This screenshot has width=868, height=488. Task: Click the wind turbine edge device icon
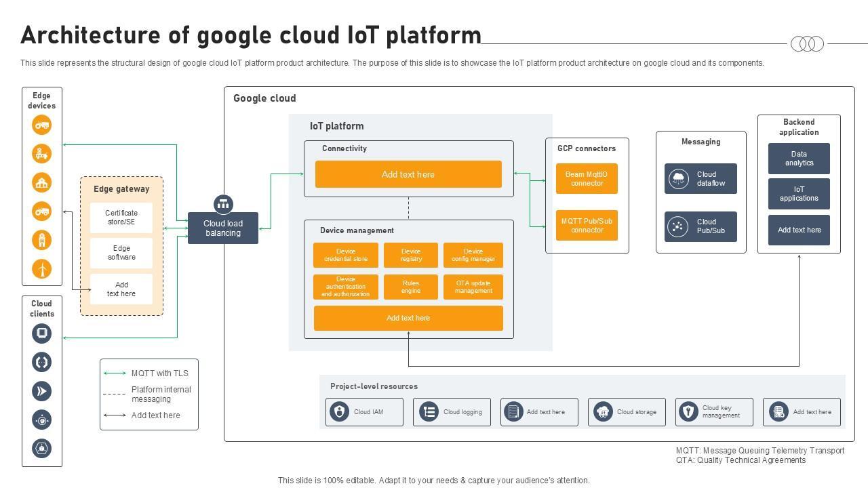tap(42, 269)
